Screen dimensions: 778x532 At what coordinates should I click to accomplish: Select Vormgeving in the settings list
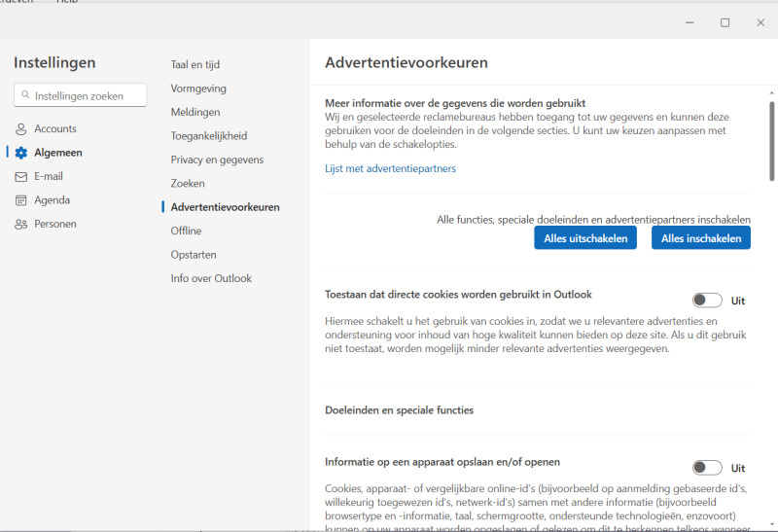198,89
